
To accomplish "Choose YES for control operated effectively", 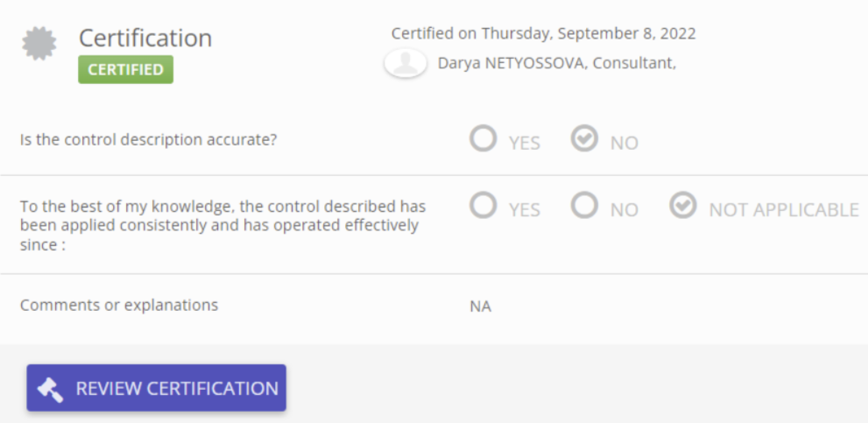I will click(483, 206).
